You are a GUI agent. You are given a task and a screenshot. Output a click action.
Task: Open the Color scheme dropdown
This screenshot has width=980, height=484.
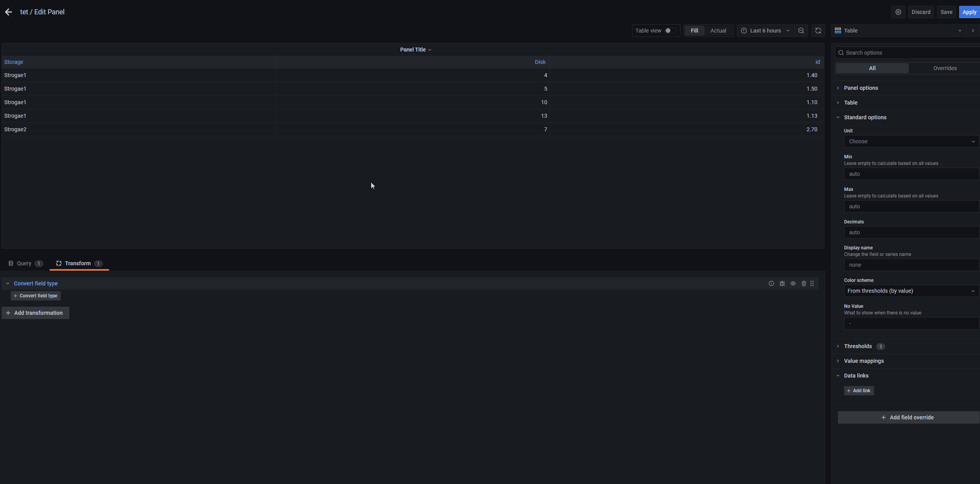point(911,291)
